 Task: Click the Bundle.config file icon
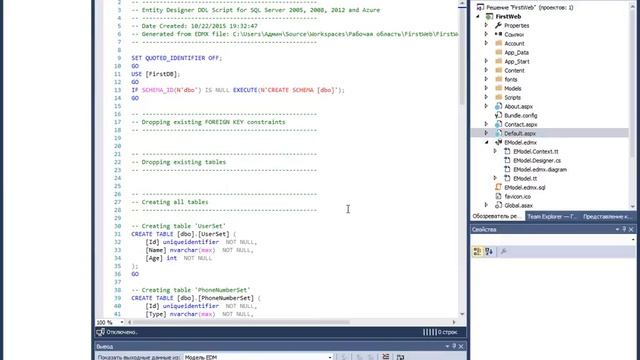(498, 115)
